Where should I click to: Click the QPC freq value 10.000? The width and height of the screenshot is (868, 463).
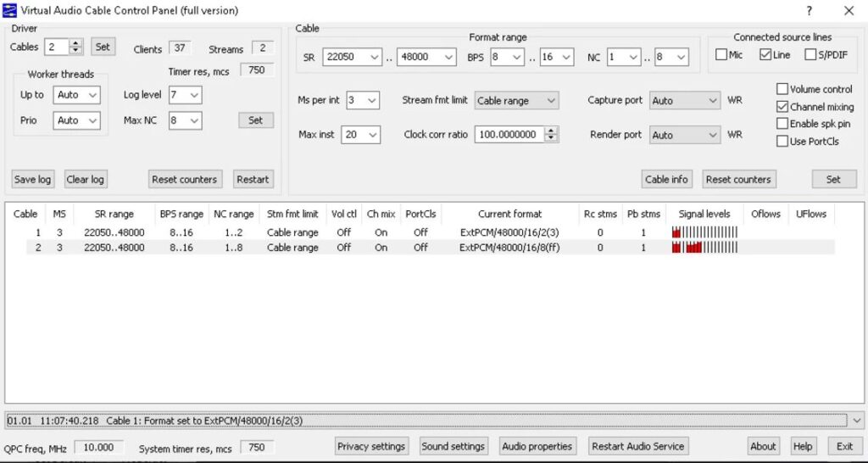[x=98, y=448]
